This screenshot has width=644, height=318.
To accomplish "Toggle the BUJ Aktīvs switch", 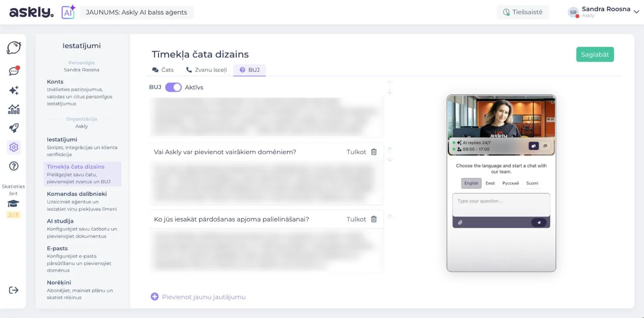I will [x=173, y=87].
